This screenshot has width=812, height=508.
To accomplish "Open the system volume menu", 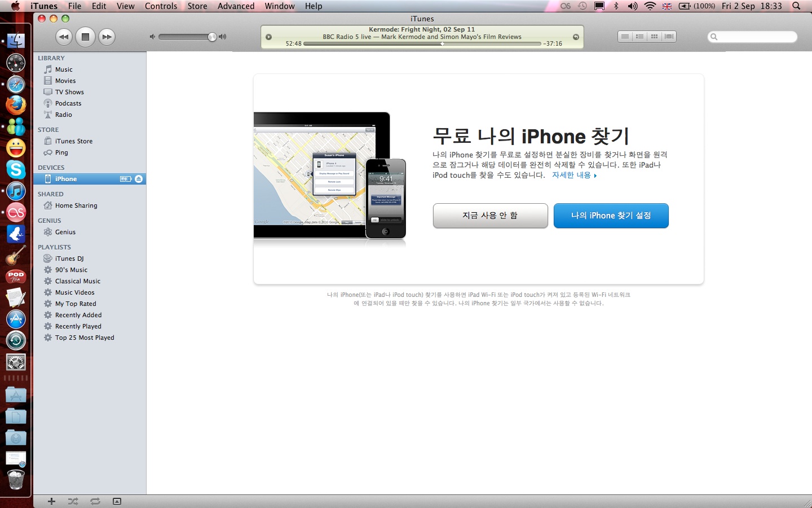I will pos(633,6).
